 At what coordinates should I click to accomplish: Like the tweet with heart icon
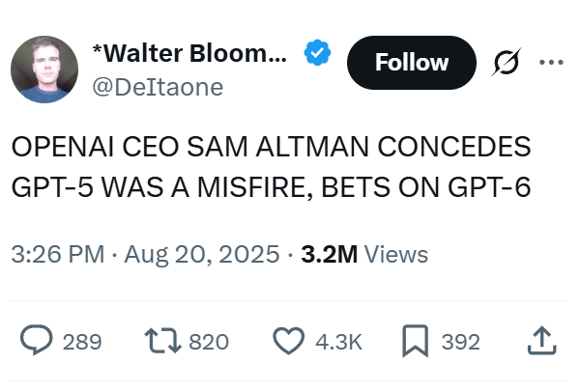coord(289,341)
